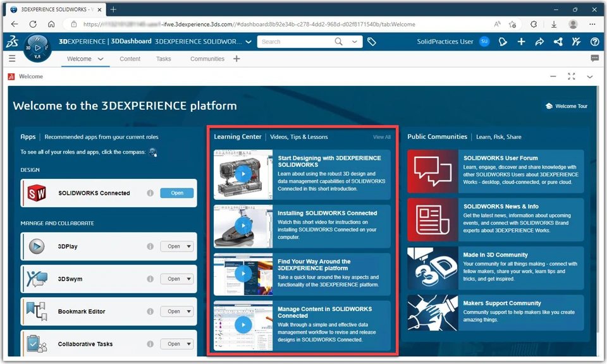Open dropdown arrow for 3DSwym

(x=189, y=279)
